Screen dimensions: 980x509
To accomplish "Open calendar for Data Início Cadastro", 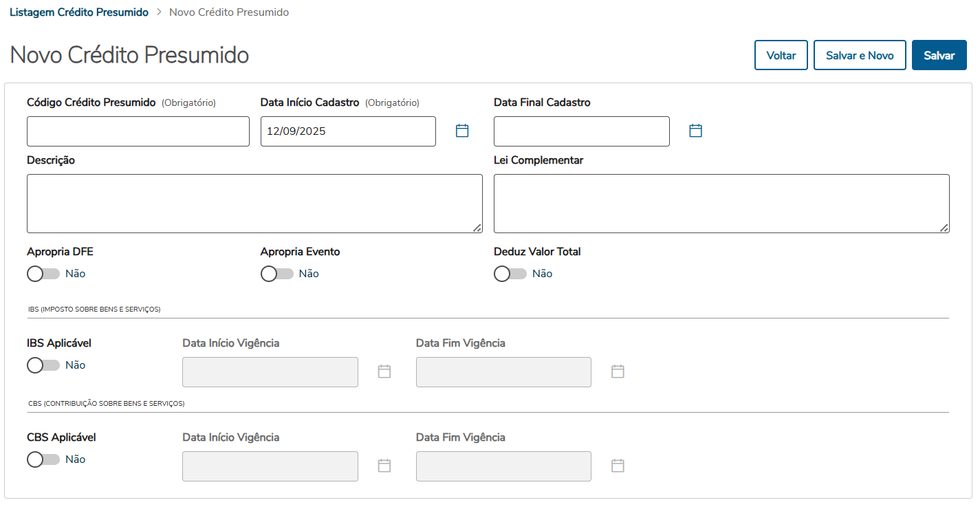I will pos(462,131).
